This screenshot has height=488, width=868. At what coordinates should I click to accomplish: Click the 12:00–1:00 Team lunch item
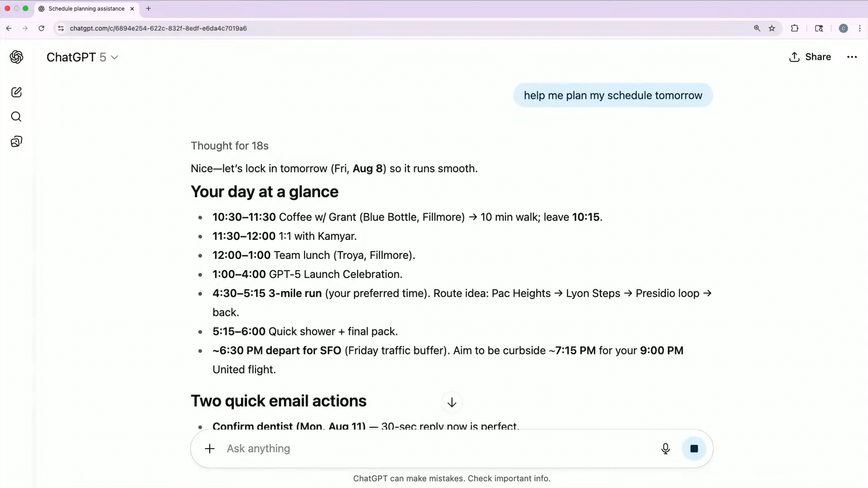[x=314, y=256]
